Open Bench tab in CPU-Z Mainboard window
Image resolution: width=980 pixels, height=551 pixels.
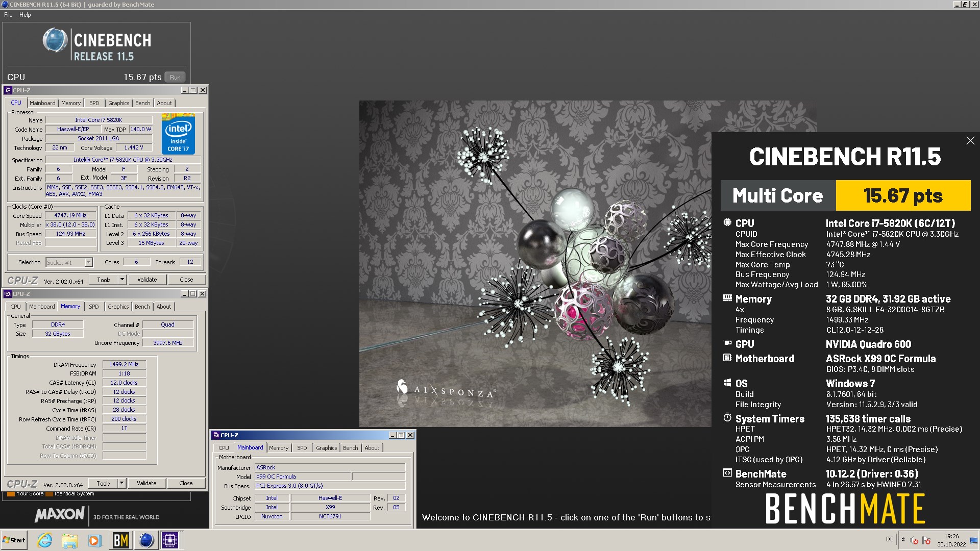[351, 448]
